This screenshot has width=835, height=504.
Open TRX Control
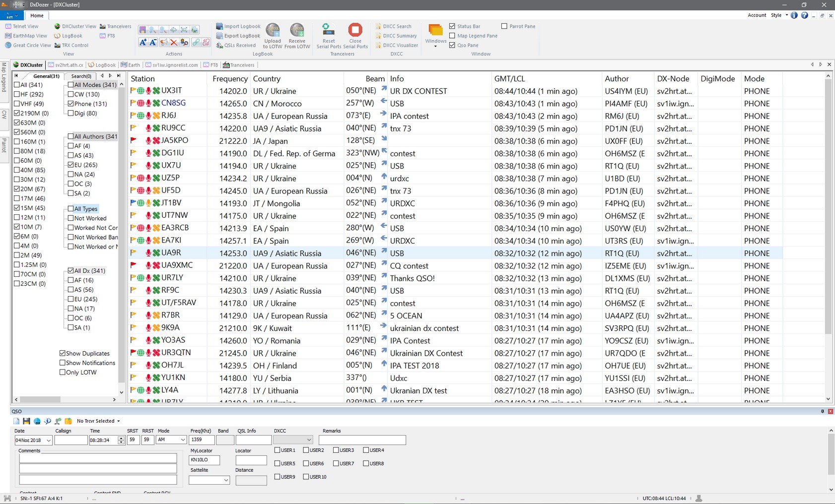pos(71,45)
